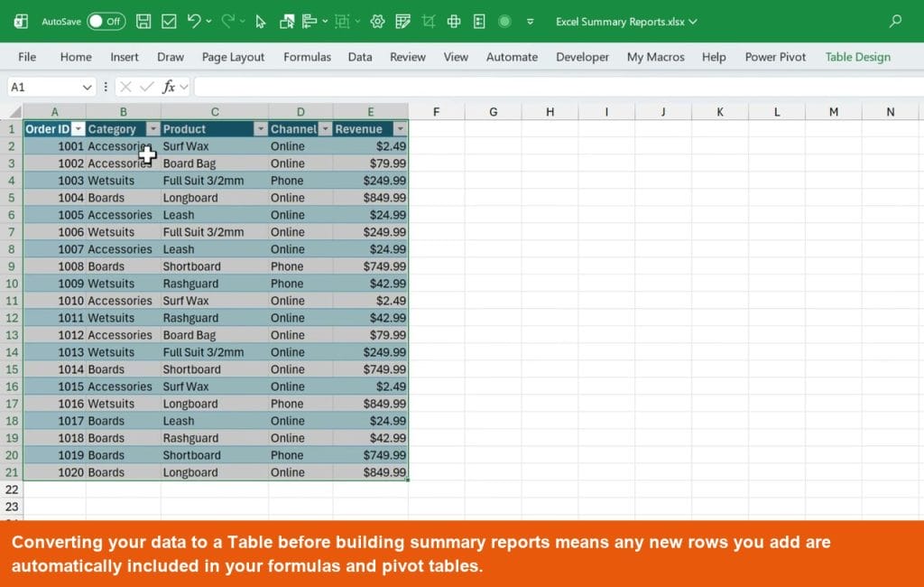The width and height of the screenshot is (924, 587).
Task: Click the Cancel X icon in formula bar
Action: 125,88
